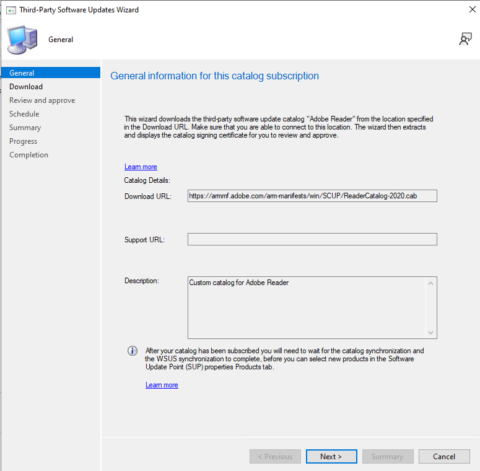Click the title text 'Third-Party Software Updates Wizard'

[79, 10]
